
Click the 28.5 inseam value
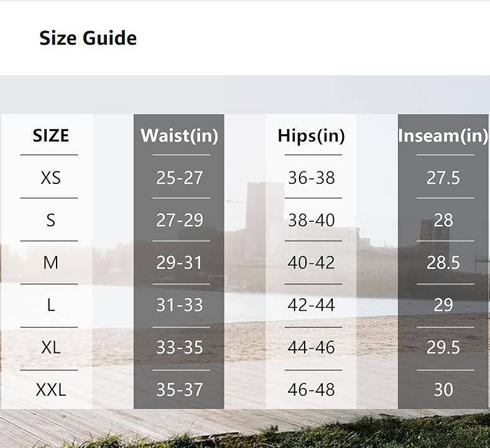[443, 262]
